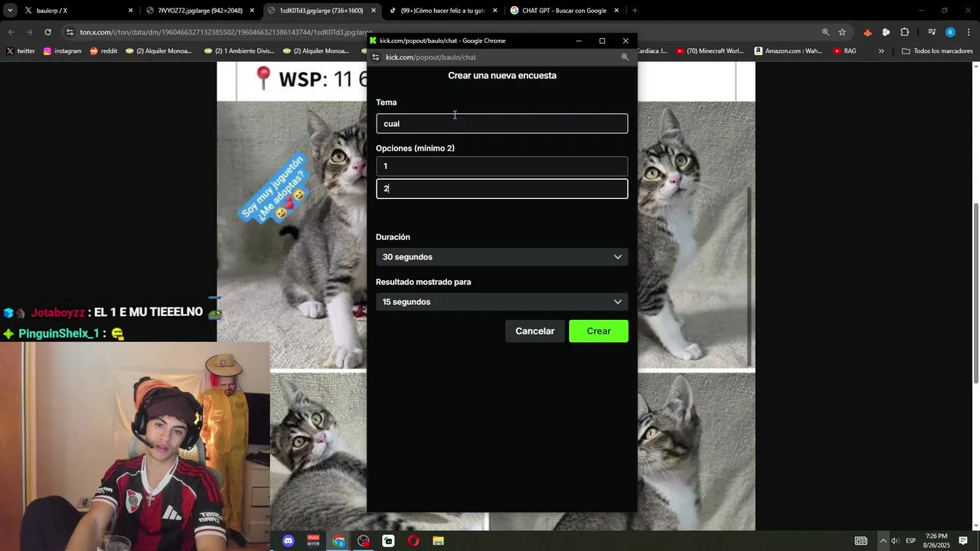
Task: Click the first option field containing 1
Action: point(501,166)
